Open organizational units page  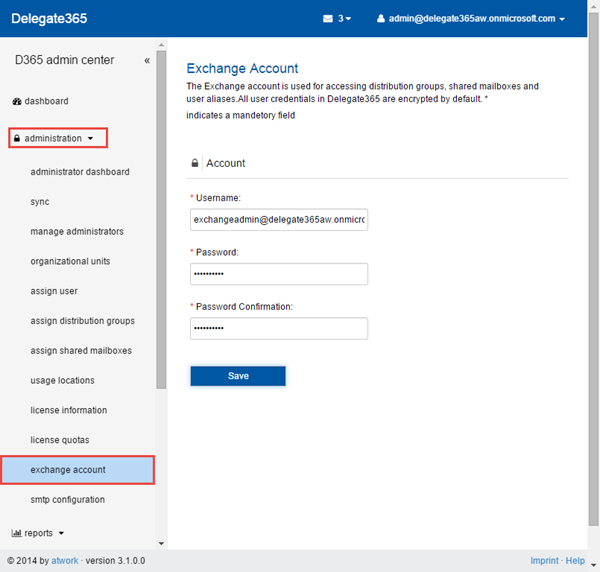pyautogui.click(x=70, y=262)
